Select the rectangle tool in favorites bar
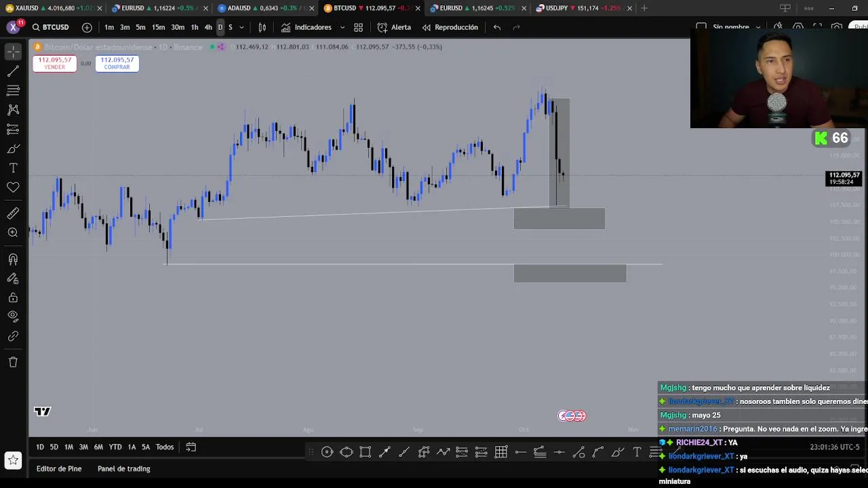 tap(365, 452)
